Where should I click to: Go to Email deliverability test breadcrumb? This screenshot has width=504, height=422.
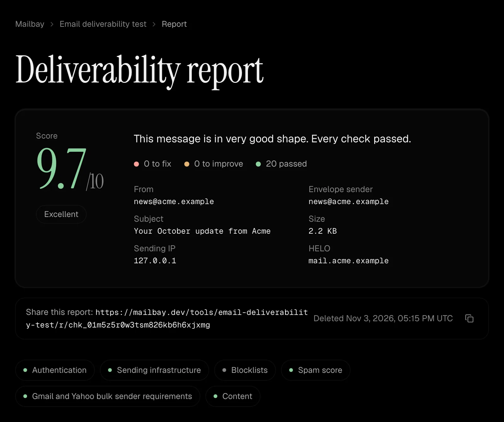(103, 24)
